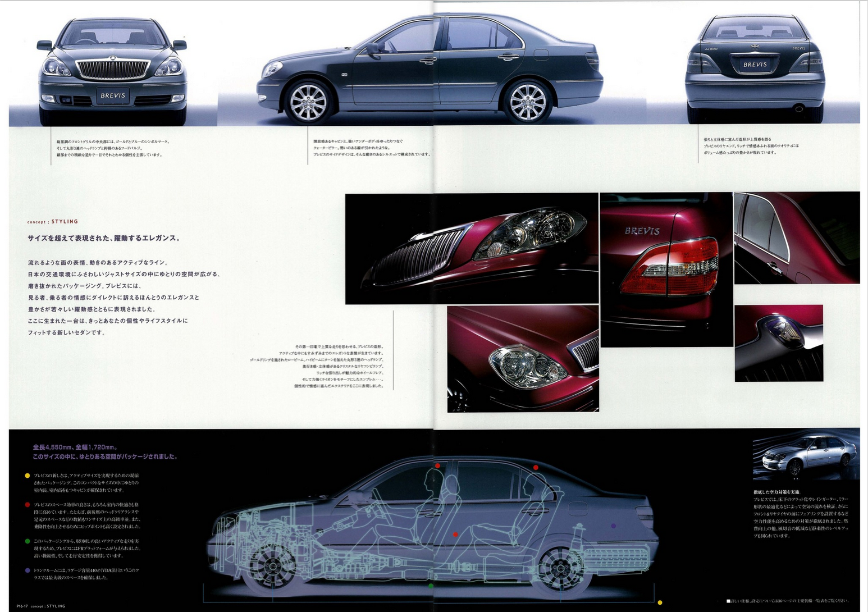Click the small silver car aerodynamics image
868x612 pixels.
(x=806, y=455)
